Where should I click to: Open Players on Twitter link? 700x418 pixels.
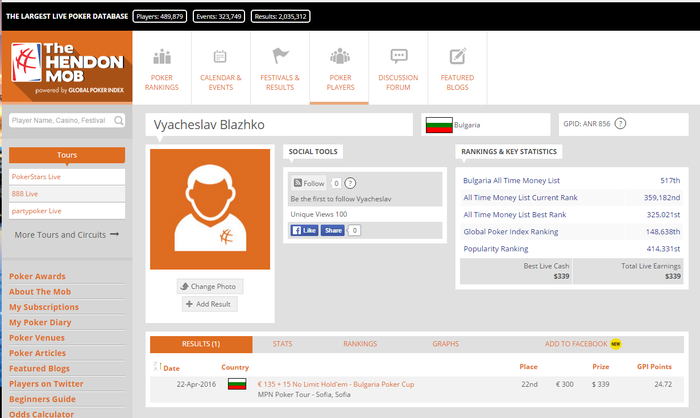point(46,384)
